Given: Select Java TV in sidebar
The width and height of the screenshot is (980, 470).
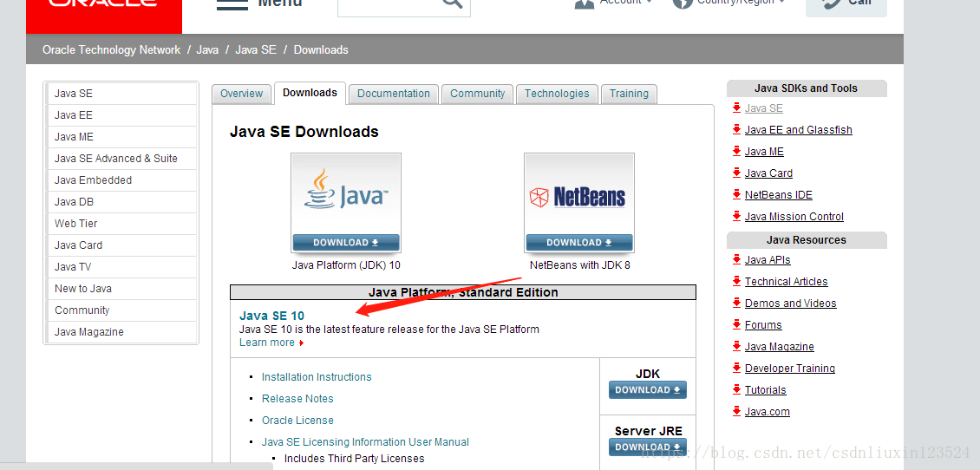Looking at the screenshot, I should click(122, 267).
